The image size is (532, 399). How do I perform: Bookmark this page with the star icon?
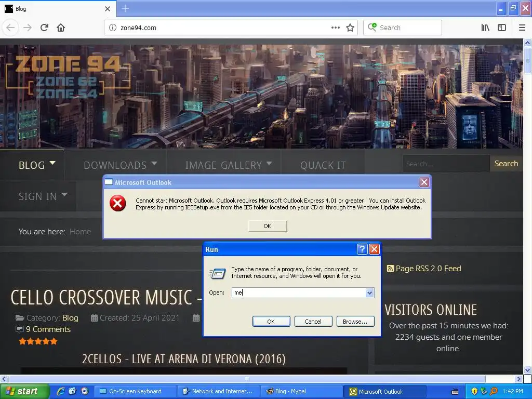click(x=350, y=28)
